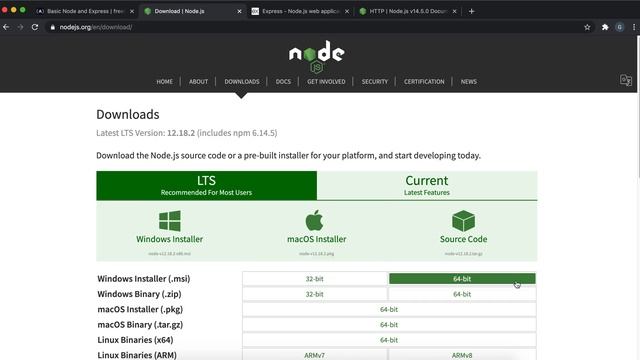The image size is (640, 360).
Task: Click the browser back arrow
Action: click(x=6, y=27)
